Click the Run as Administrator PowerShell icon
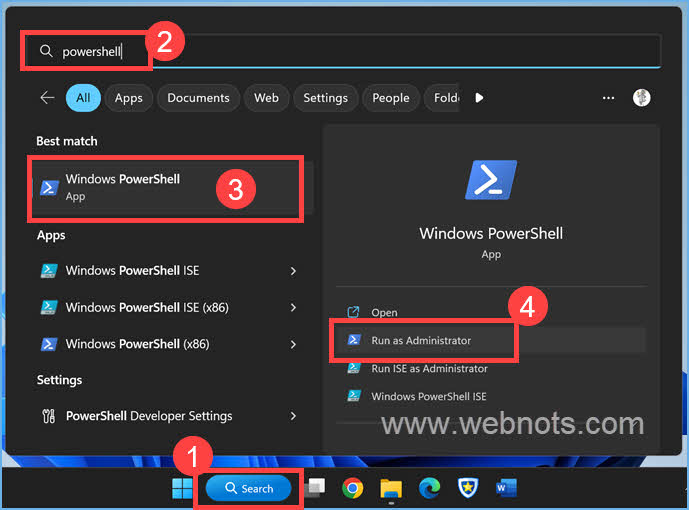The height and width of the screenshot is (510, 689). pos(354,340)
